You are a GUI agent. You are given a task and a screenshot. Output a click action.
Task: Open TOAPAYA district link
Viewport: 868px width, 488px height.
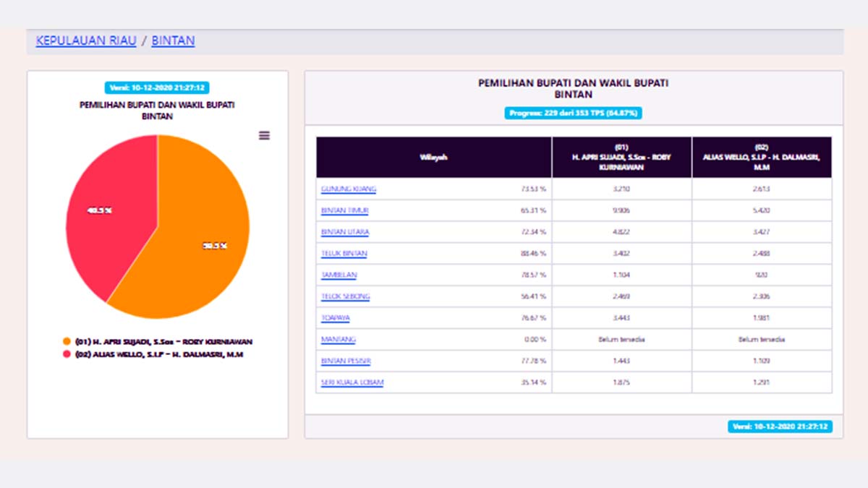[x=335, y=318]
